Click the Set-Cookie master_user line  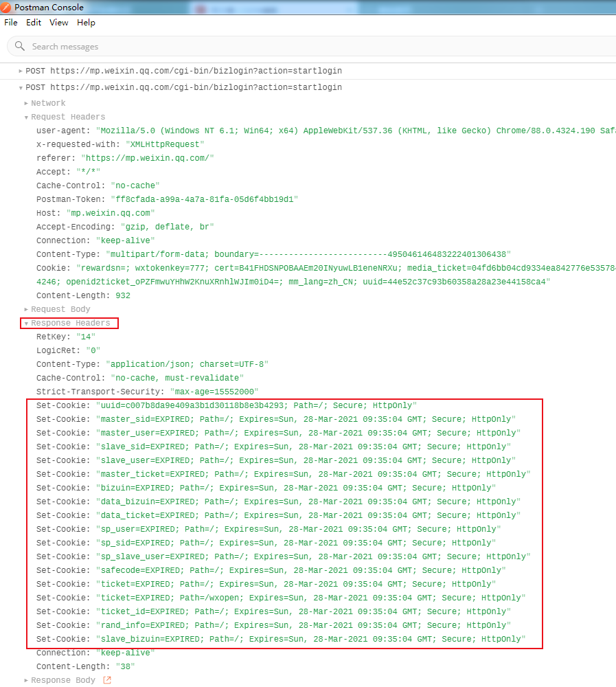(279, 433)
